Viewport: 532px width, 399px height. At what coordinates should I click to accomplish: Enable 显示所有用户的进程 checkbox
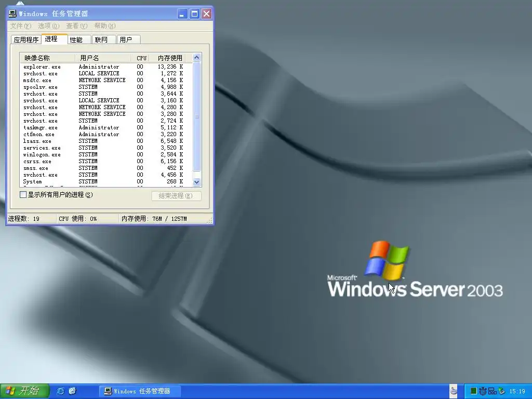pos(23,195)
